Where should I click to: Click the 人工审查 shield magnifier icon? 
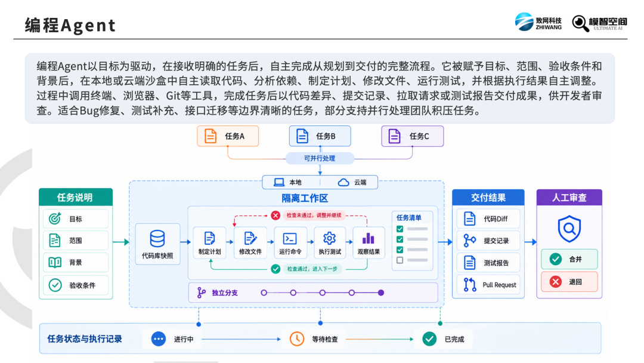(569, 229)
